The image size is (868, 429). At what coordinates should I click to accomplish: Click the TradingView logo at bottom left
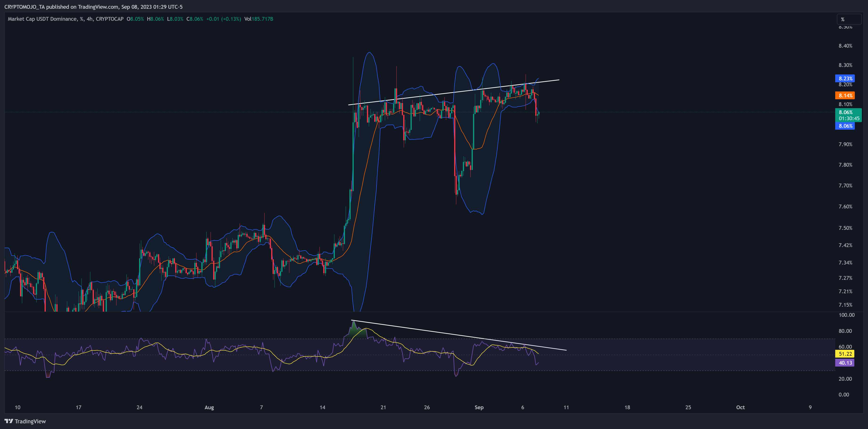coord(25,421)
